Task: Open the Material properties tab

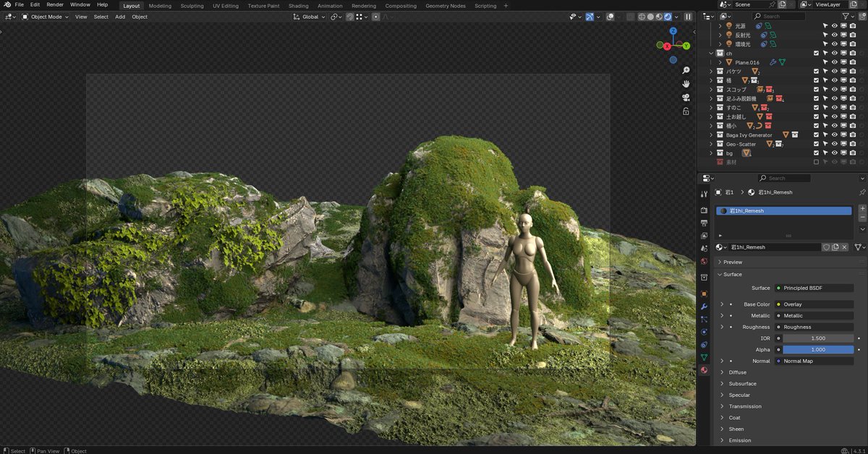Action: pyautogui.click(x=704, y=370)
